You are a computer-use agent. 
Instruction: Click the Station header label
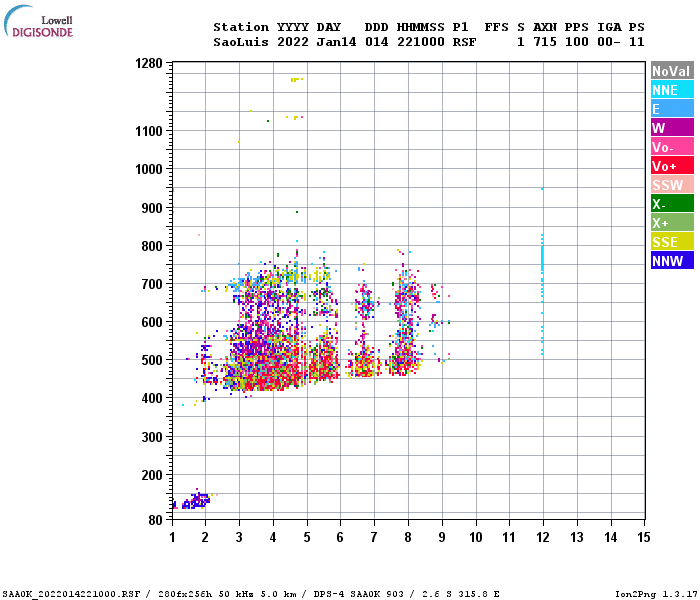pyautogui.click(x=241, y=27)
